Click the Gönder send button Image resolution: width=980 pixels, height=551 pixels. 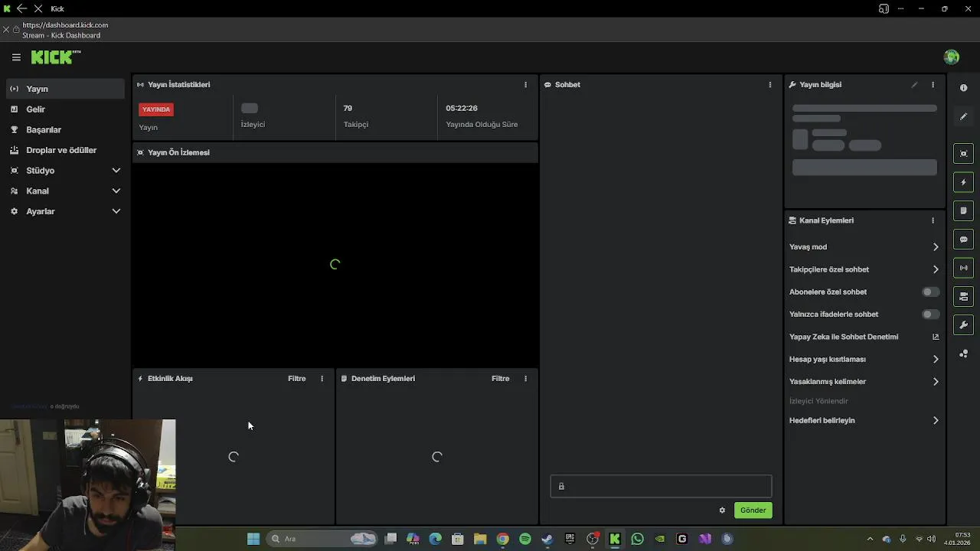[x=753, y=510]
